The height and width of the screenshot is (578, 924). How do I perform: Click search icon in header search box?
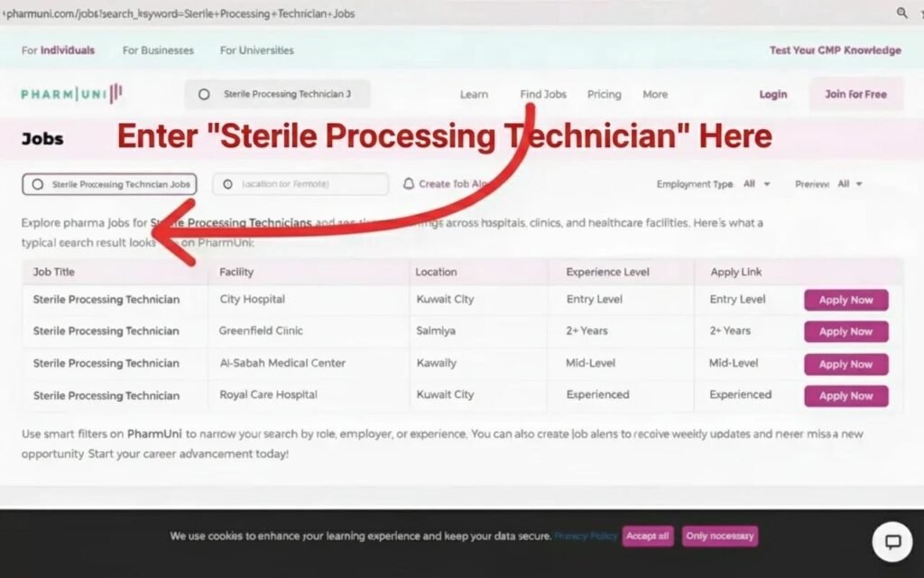[x=204, y=94]
